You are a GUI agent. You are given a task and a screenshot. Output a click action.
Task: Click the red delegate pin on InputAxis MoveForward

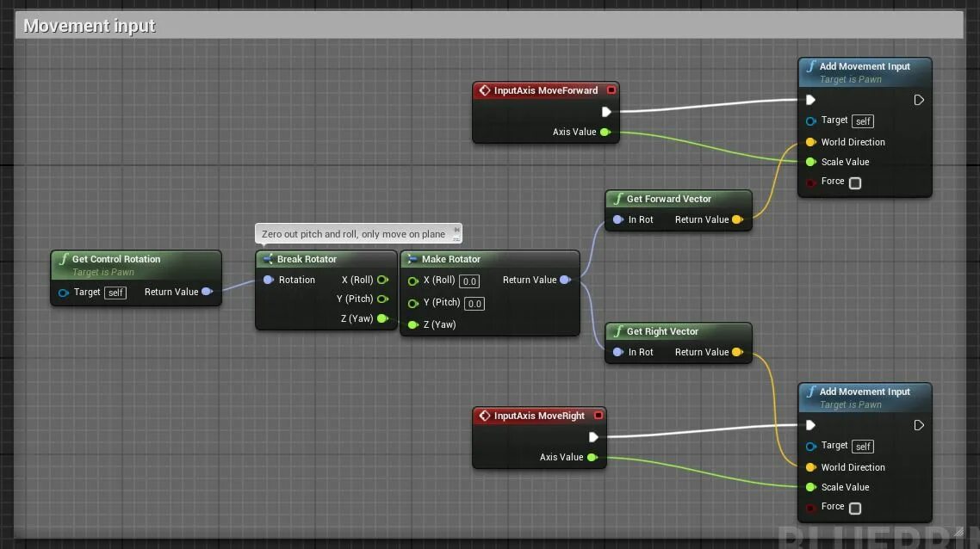[611, 90]
